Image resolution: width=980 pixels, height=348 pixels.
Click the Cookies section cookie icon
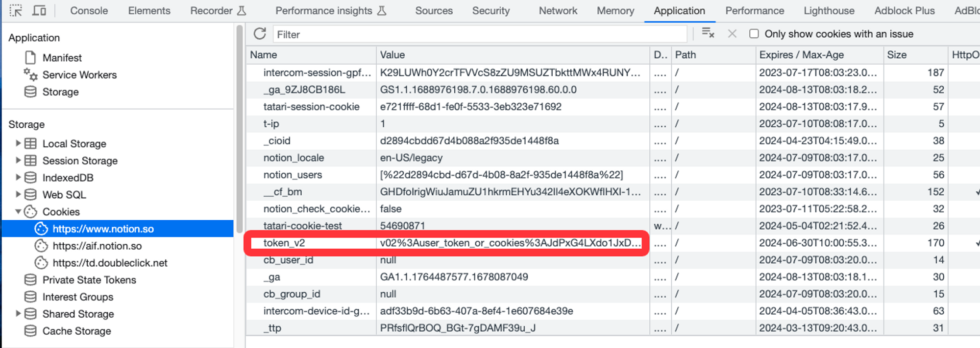[30, 211]
